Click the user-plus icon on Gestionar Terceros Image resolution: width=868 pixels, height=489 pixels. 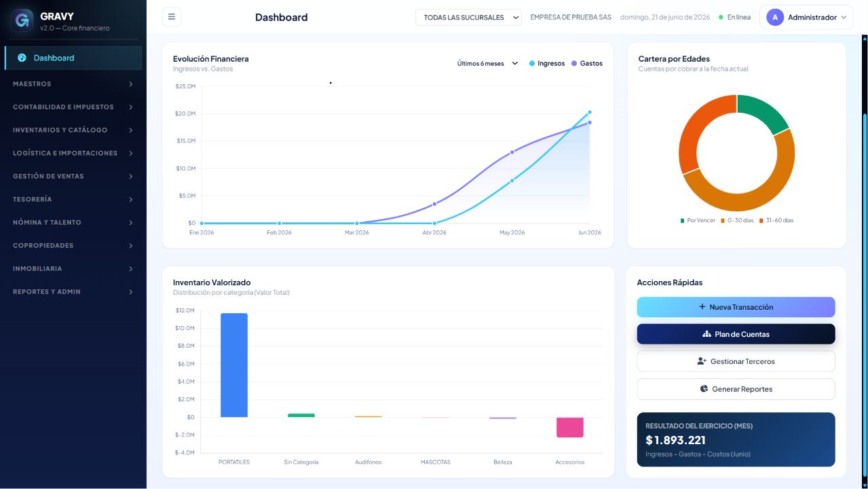[x=702, y=361]
